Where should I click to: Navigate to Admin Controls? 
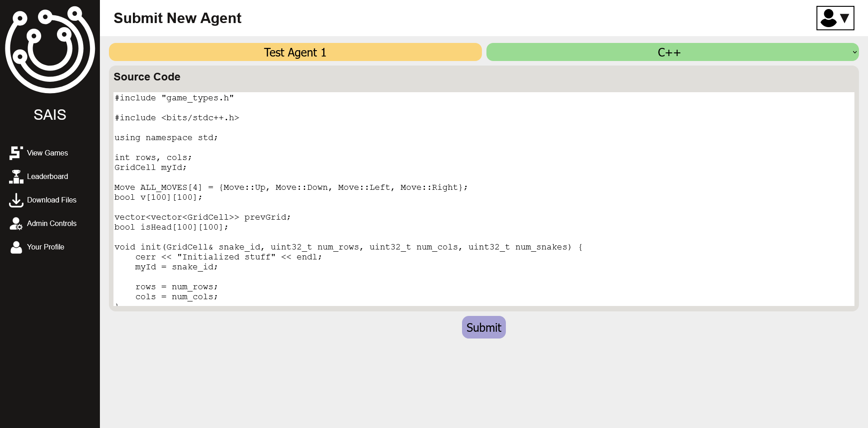pyautogui.click(x=52, y=223)
